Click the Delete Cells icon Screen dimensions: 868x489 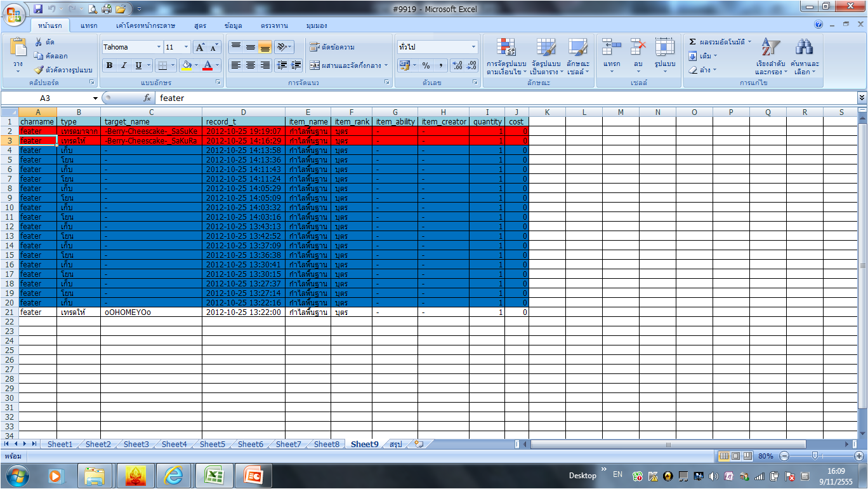click(638, 48)
